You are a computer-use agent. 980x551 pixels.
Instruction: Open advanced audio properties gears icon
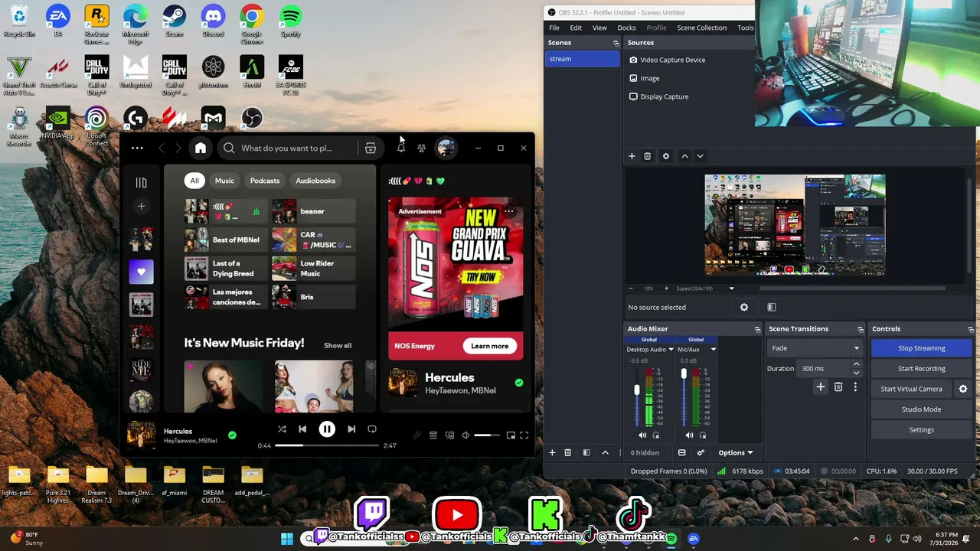(x=701, y=452)
